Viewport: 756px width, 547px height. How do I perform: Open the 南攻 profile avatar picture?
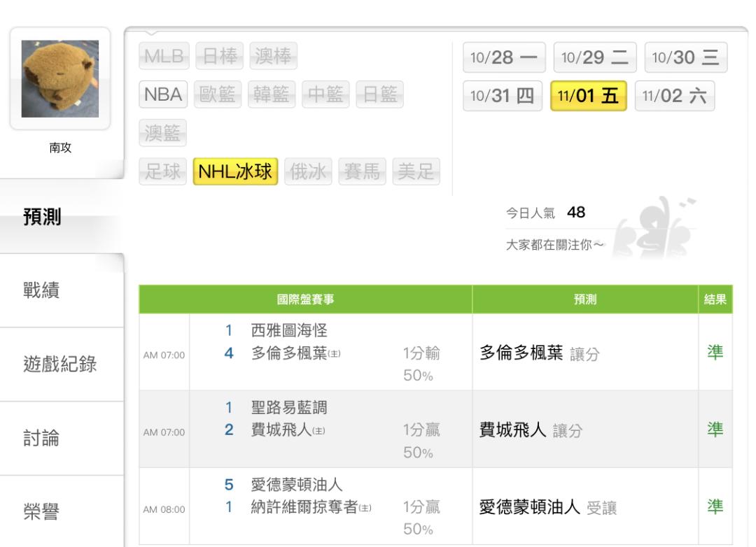point(59,78)
